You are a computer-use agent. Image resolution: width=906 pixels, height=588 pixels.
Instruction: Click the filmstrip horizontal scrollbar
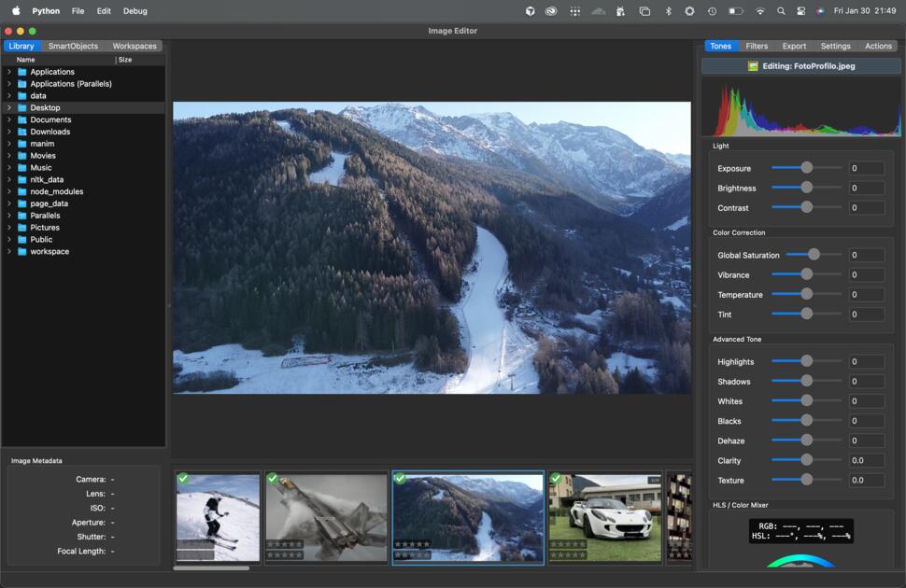point(211,568)
